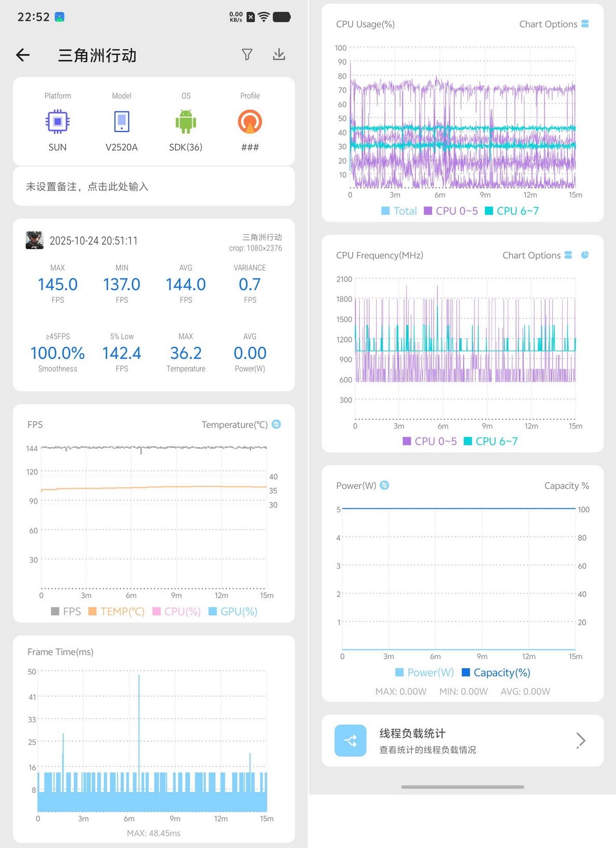Screen dimensions: 616x848
Task: Expand the 线程负载统计 chevron
Action: (x=581, y=741)
